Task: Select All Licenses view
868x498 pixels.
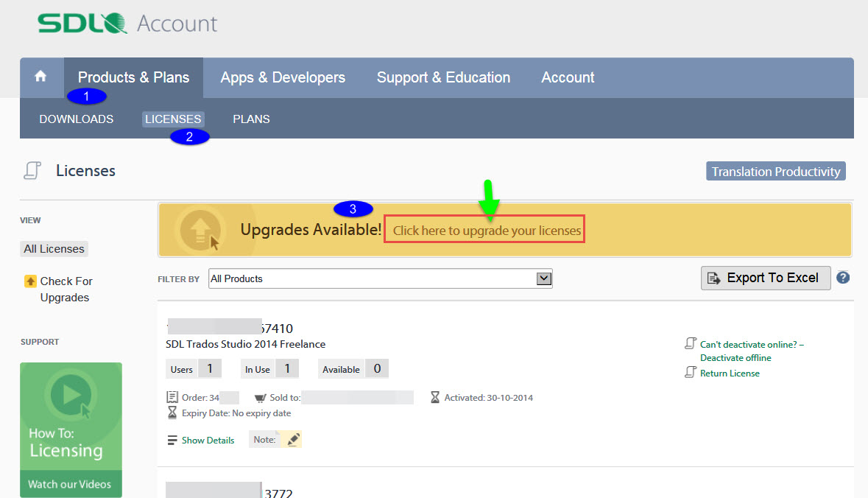Action: point(54,249)
